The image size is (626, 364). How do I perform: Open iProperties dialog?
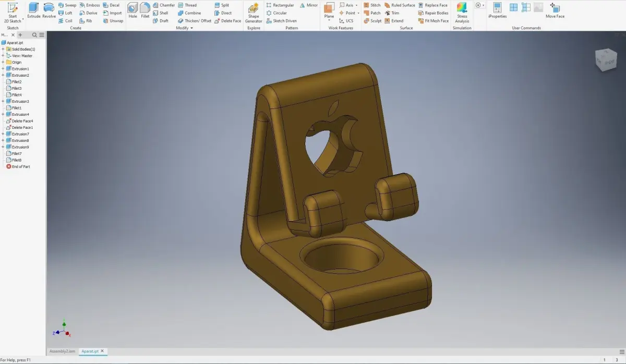[497, 10]
